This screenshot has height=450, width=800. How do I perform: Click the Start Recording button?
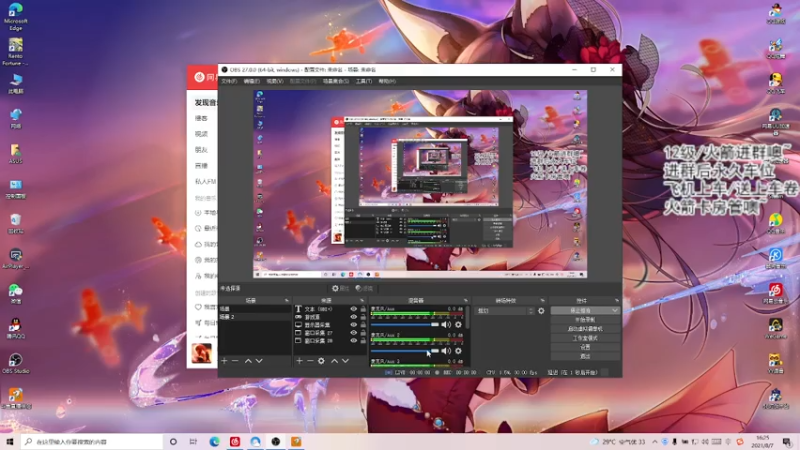pos(585,319)
